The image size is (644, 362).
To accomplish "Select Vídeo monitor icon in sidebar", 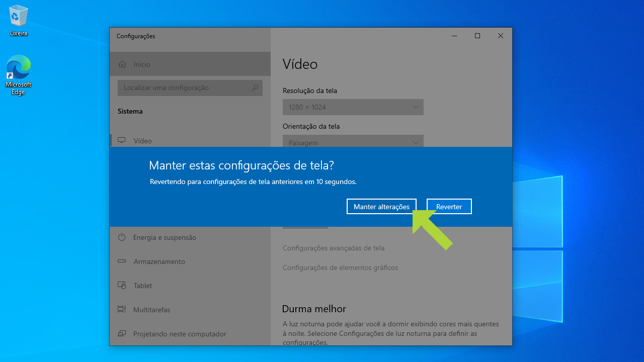I will [122, 141].
